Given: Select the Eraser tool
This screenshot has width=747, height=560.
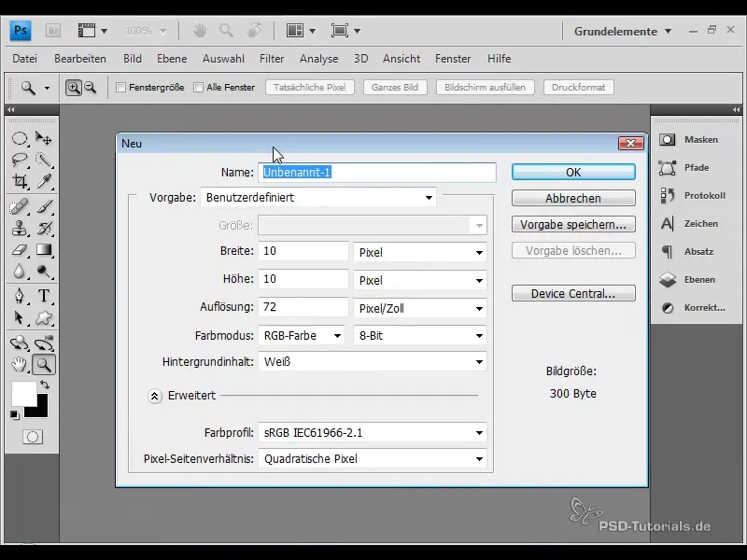Looking at the screenshot, I should coord(20,250).
